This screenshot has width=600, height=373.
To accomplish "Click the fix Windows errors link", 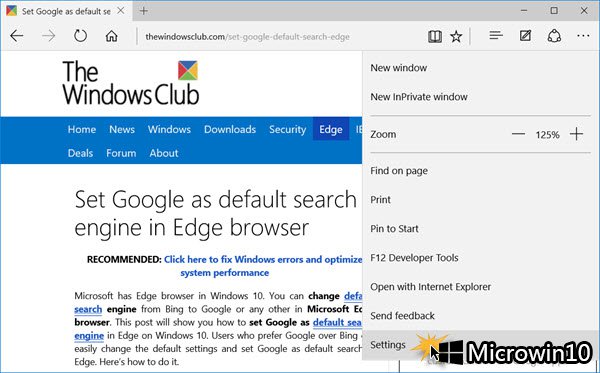I will 262,266.
